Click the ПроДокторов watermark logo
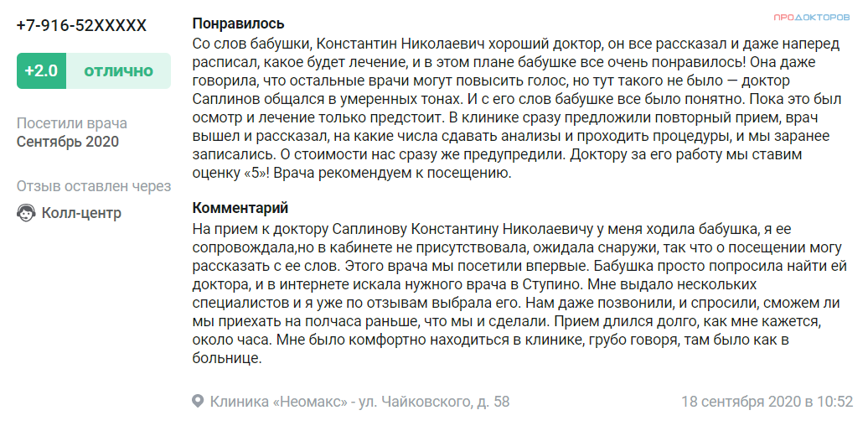 tap(811, 18)
